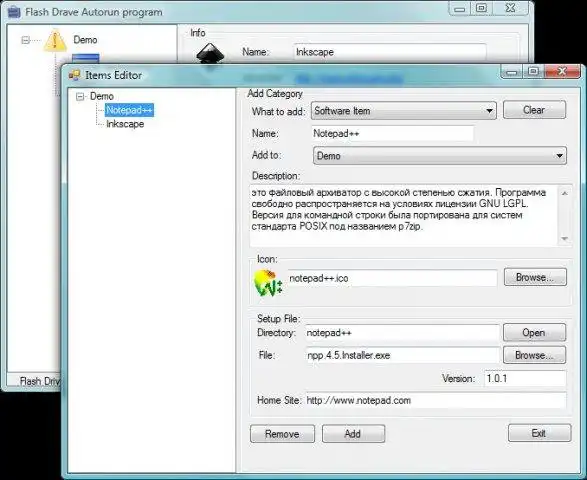Screen dimensions: 587x480
Task: Click the Inkscape Name field in Info panel
Action: point(390,52)
